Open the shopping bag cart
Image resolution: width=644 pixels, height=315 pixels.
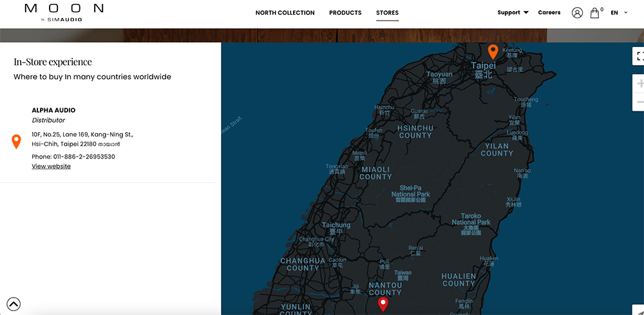click(x=594, y=13)
